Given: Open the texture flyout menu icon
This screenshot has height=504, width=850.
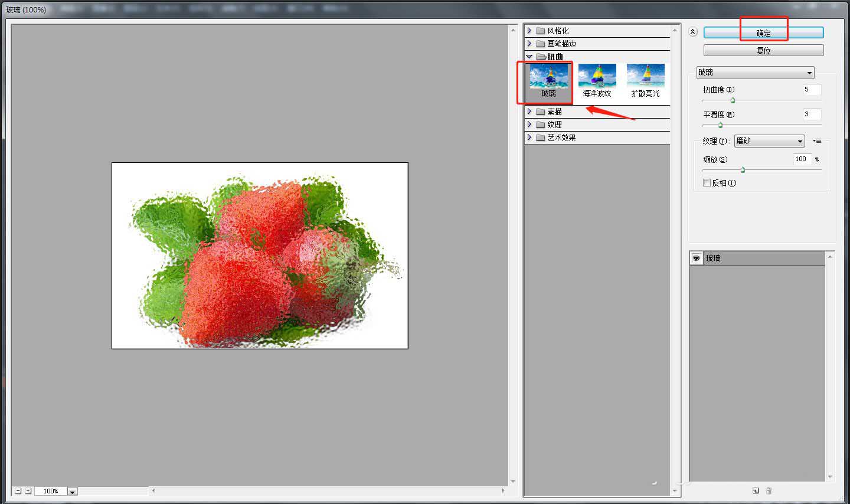Looking at the screenshot, I should click(817, 141).
